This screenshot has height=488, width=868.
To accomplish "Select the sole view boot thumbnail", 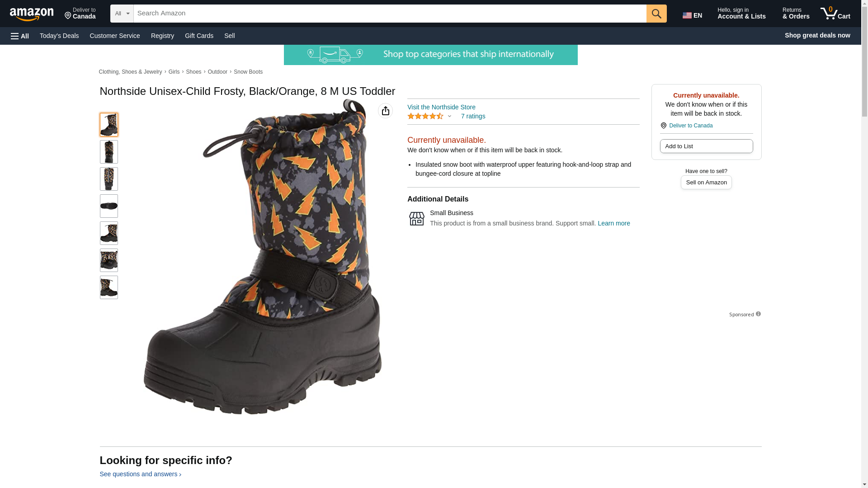I will pos(109,206).
